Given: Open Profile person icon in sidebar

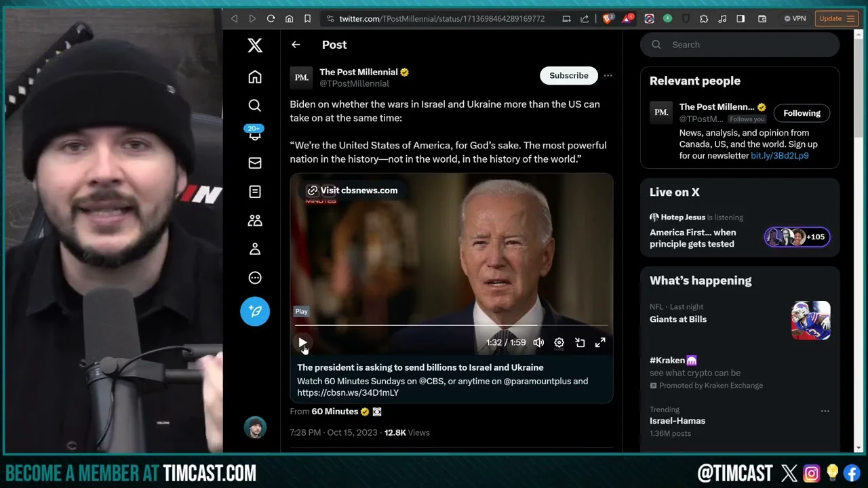Looking at the screenshot, I should pyautogui.click(x=255, y=249).
